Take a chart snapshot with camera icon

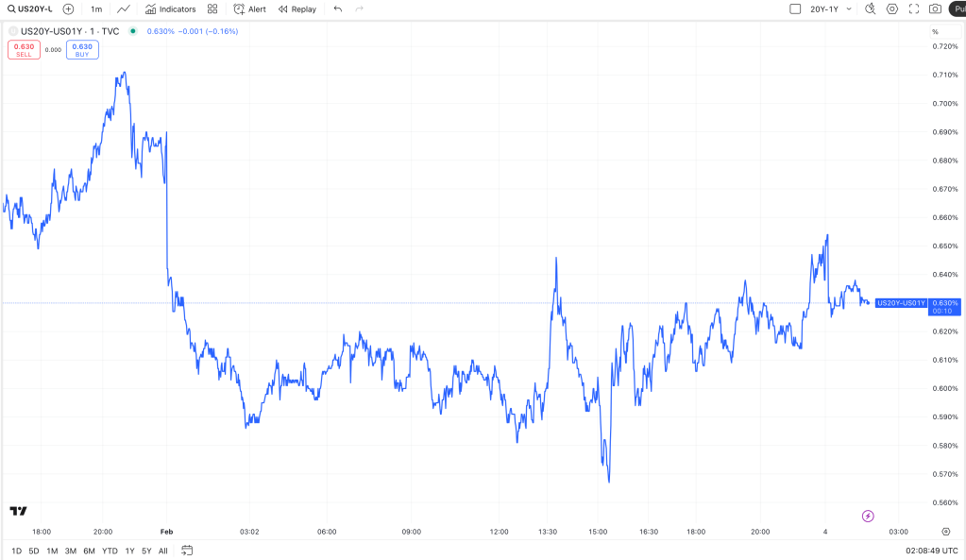(935, 8)
